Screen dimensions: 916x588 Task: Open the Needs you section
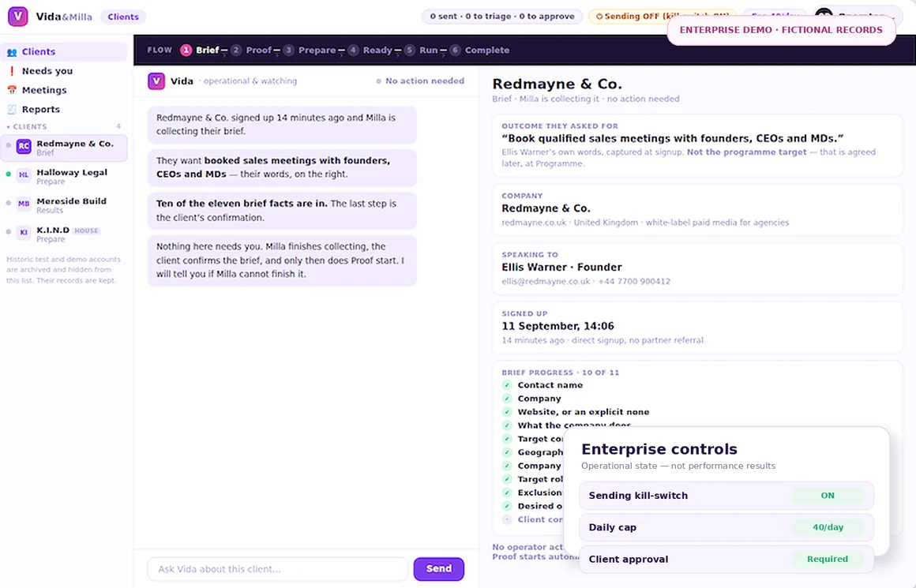[x=64, y=71]
